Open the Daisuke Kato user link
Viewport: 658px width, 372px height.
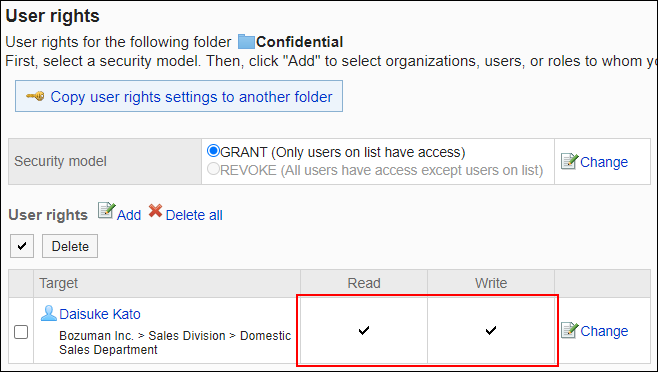pos(100,314)
